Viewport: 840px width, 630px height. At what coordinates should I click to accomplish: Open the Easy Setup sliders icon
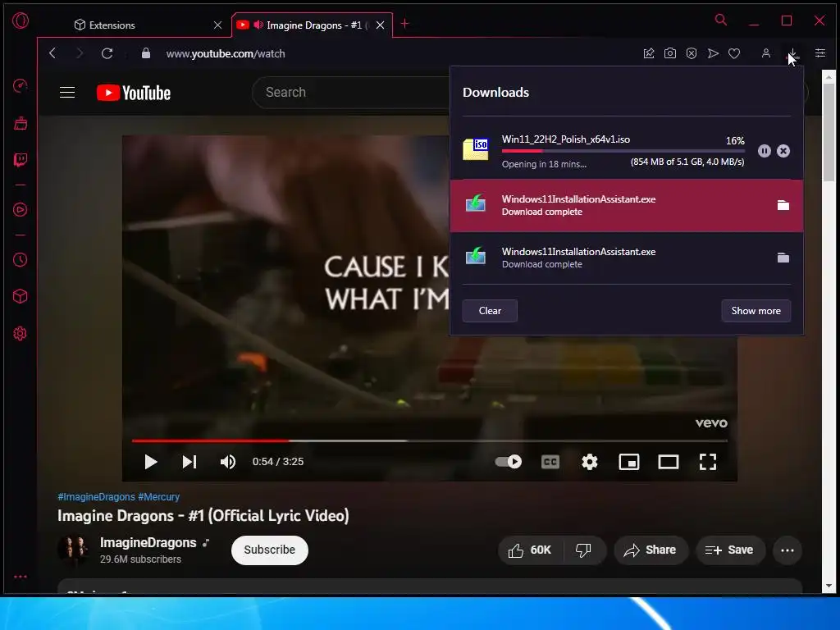pyautogui.click(x=820, y=53)
